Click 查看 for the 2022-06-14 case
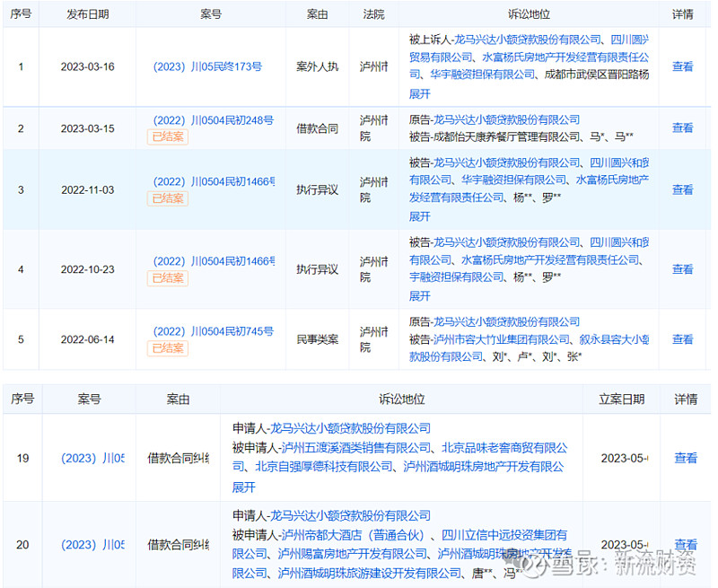The height and width of the screenshot is (588, 718). click(682, 339)
